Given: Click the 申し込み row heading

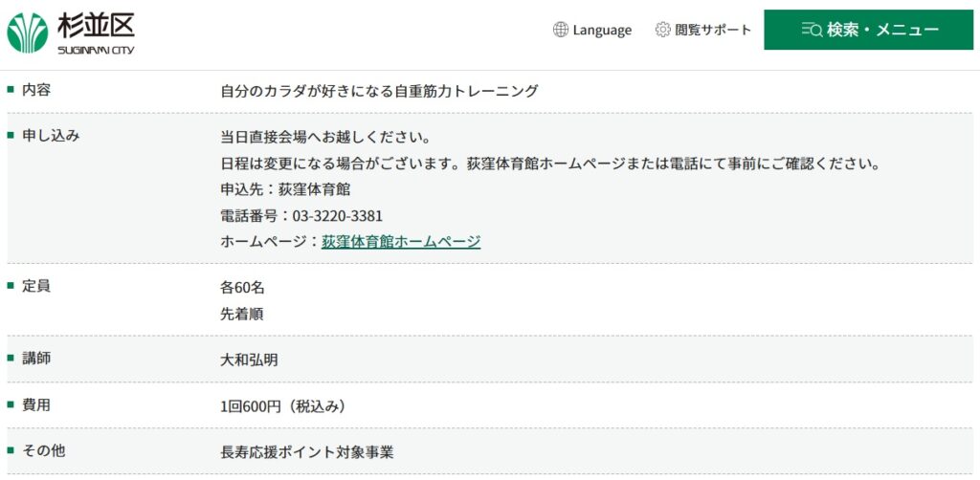Looking at the screenshot, I should point(51,136).
